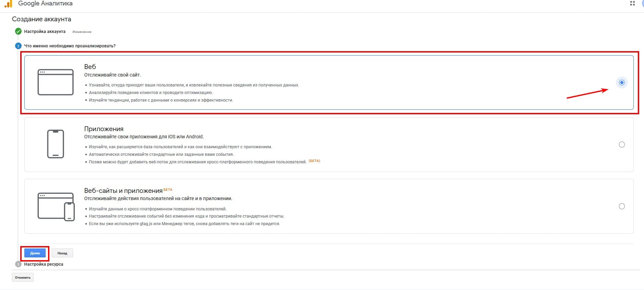Expand the Настройка аккаунта step
The height and width of the screenshot is (290, 644).
(45, 32)
